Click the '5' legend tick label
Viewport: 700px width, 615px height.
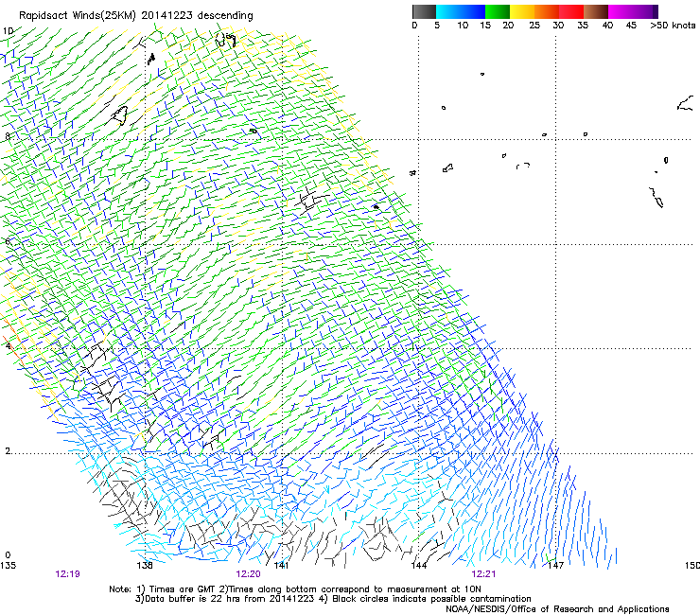[x=437, y=26]
